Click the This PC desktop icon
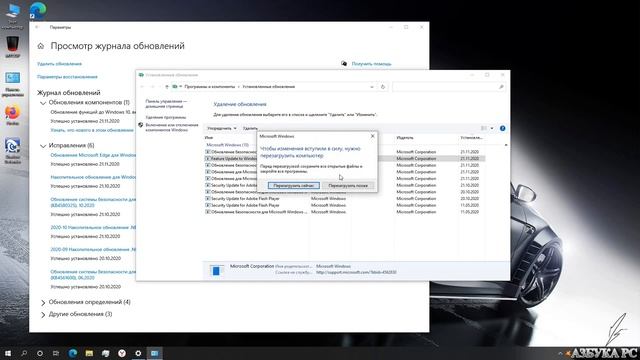Viewport: 640px width, 360px height. pos(12,16)
